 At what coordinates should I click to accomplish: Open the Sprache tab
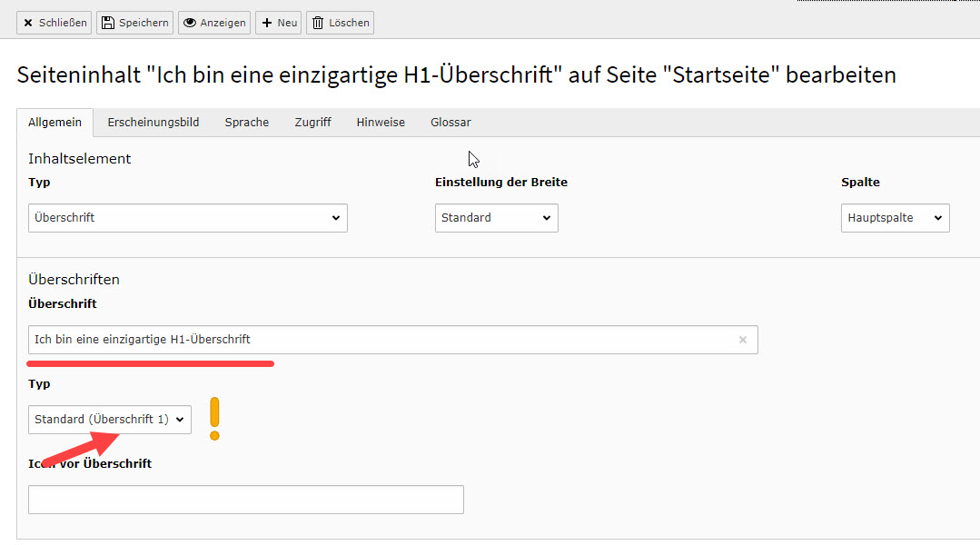pyautogui.click(x=247, y=123)
